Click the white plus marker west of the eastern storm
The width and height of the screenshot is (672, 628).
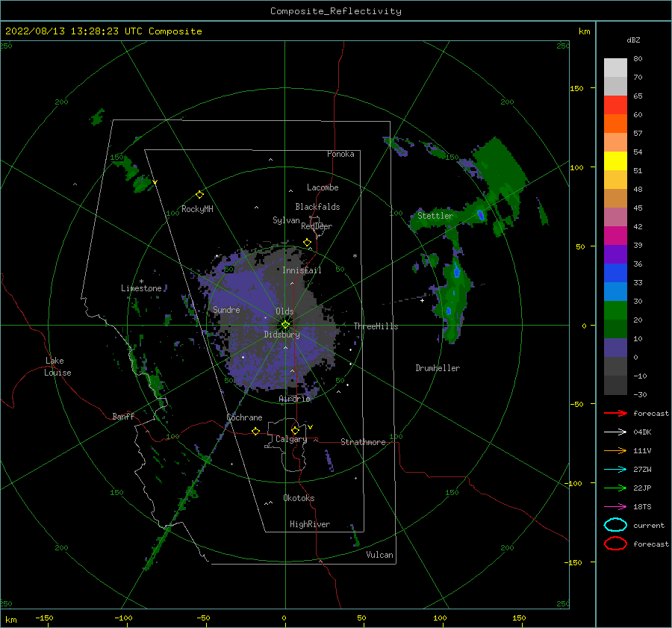click(x=422, y=300)
